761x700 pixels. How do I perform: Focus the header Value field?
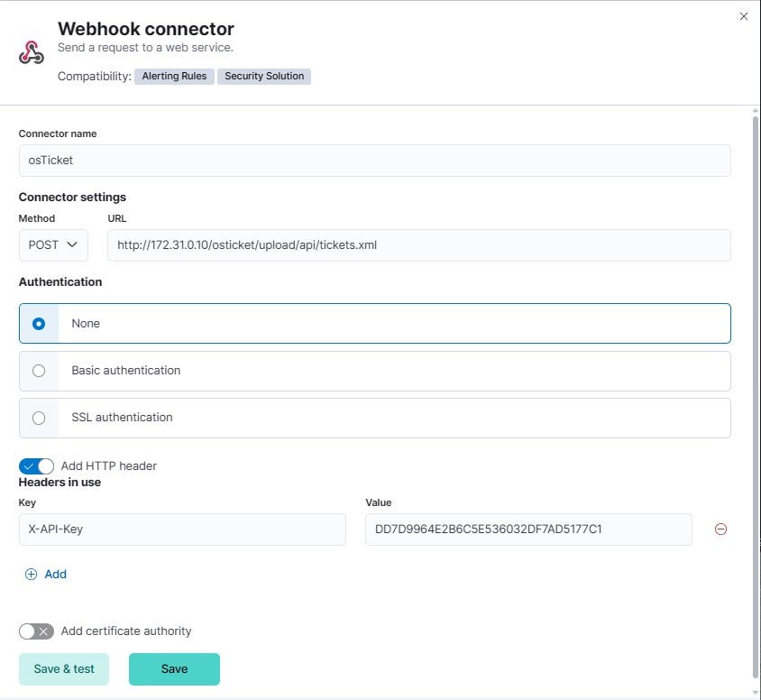click(x=528, y=530)
